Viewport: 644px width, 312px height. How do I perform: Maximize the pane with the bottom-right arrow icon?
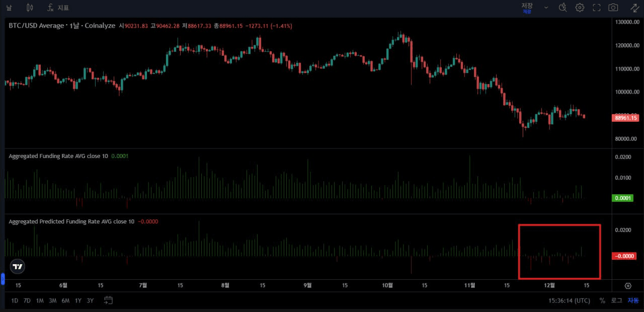pyautogui.click(x=627, y=285)
